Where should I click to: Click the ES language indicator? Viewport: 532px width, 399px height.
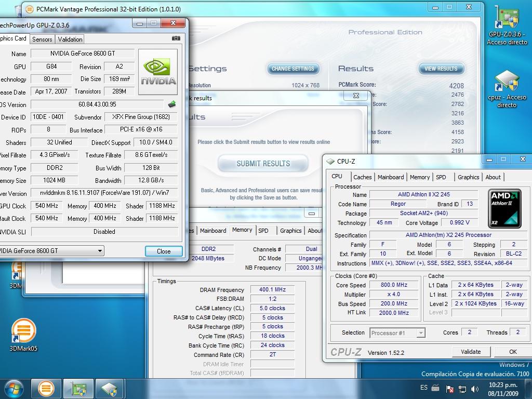tap(424, 388)
